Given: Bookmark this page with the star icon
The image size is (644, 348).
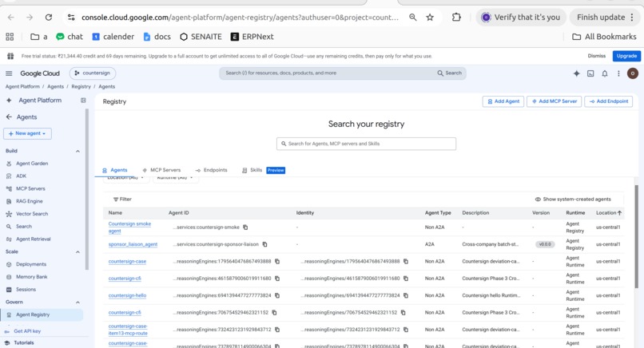Looking at the screenshot, I should pos(430,18).
